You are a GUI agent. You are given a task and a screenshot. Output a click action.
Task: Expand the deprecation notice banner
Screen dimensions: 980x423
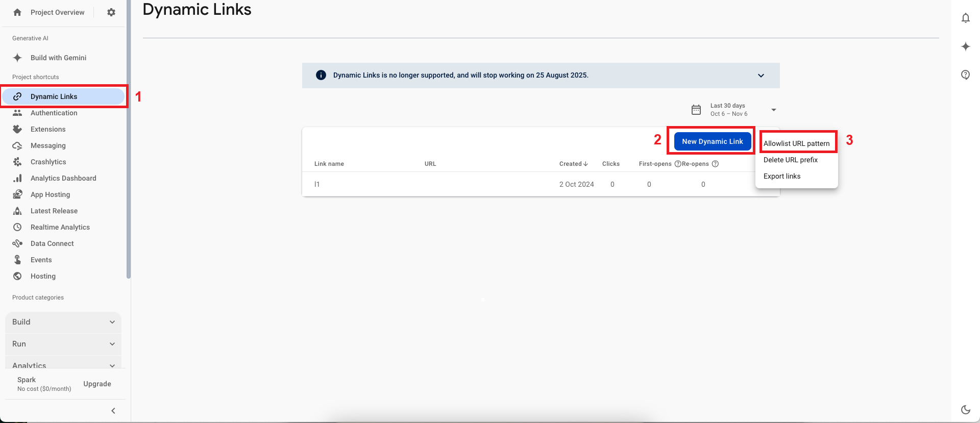[761, 76]
